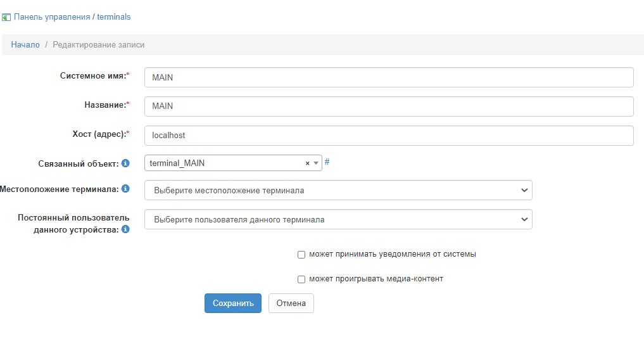Expand the terminal_MAIN linked object dropdown
The height and width of the screenshot is (339, 644).
(x=316, y=163)
